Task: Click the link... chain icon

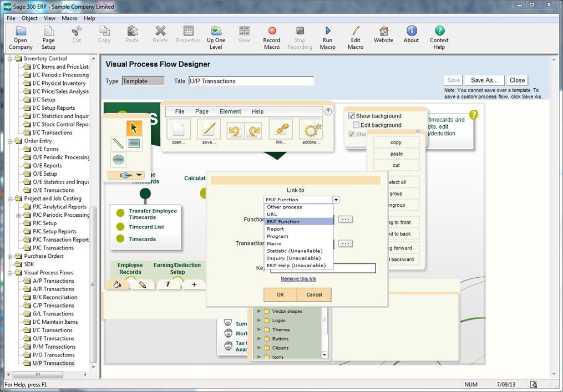Action: click(x=281, y=129)
